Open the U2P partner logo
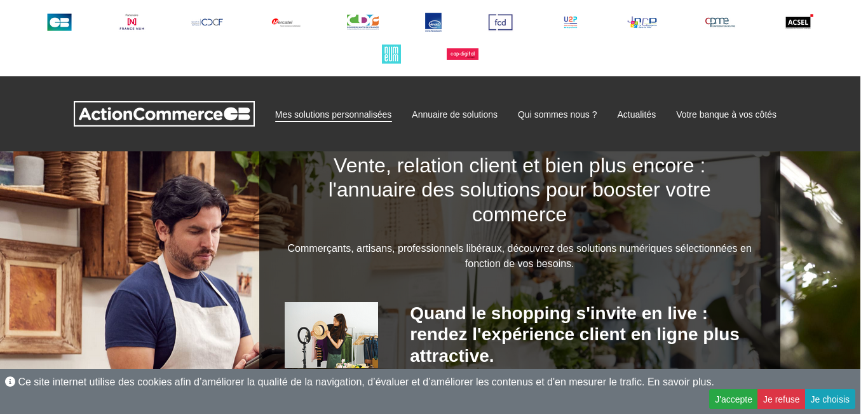Image resolution: width=868 pixels, height=414 pixels. (571, 22)
